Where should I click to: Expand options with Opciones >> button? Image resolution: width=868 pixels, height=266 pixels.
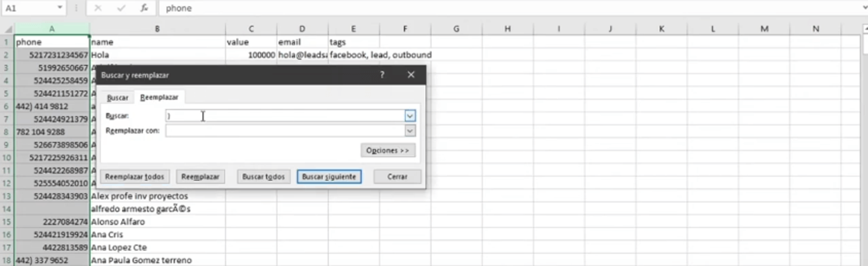pos(388,151)
